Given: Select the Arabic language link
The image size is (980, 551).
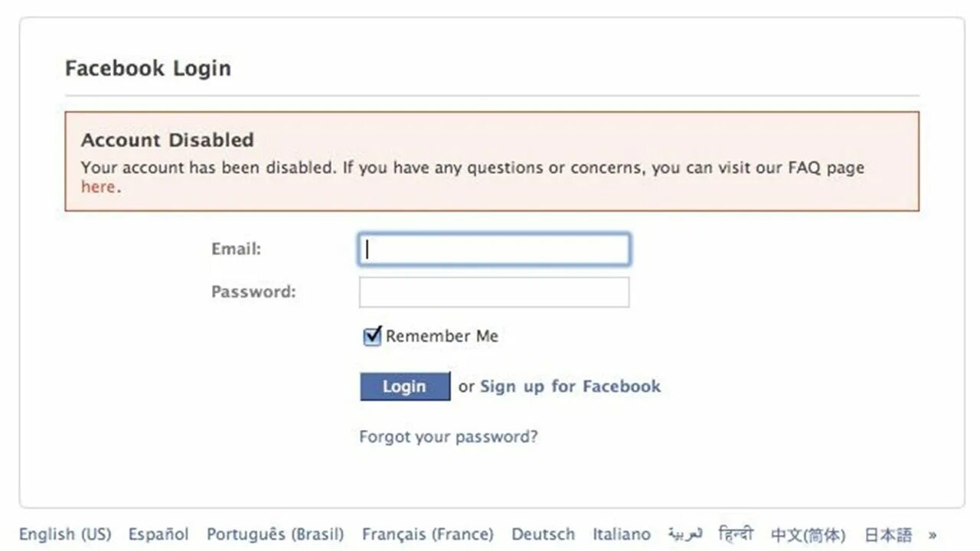Looking at the screenshot, I should tap(685, 533).
